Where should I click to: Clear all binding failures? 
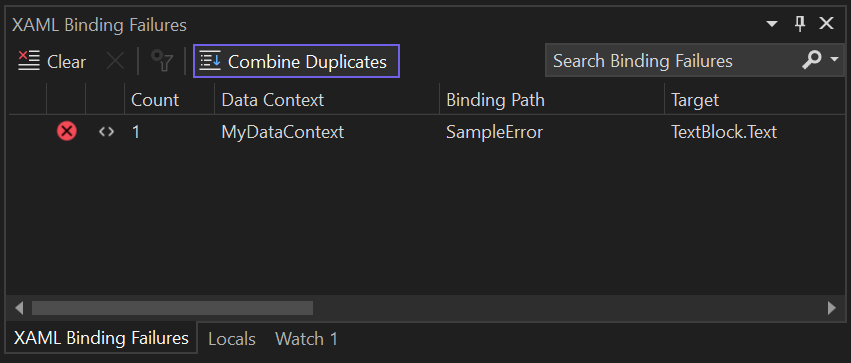coord(52,61)
